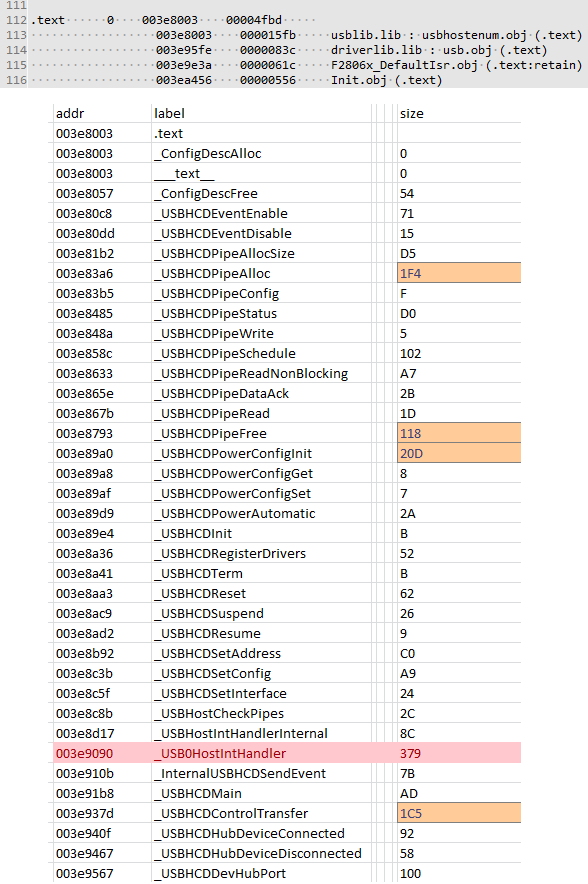
Task: Select address 003e9090 in red row
Action: coord(85,754)
